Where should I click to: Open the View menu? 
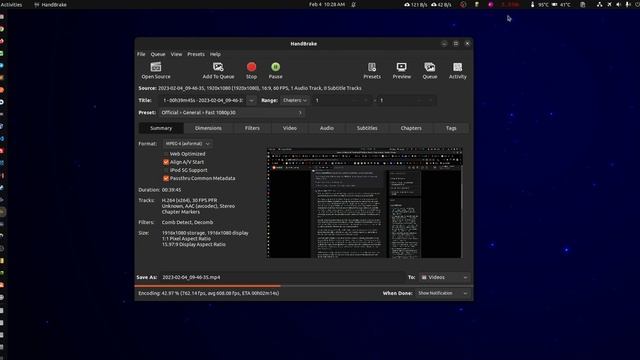tap(176, 54)
